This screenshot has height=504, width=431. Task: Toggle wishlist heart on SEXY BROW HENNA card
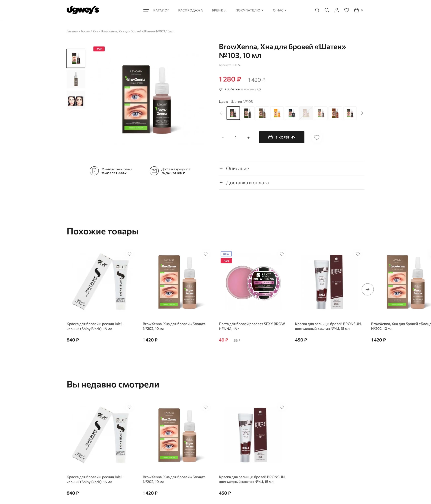282,254
